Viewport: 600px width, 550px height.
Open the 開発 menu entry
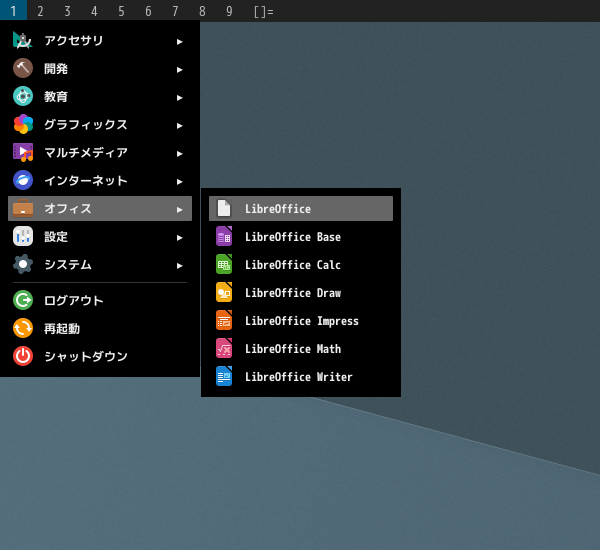100,69
